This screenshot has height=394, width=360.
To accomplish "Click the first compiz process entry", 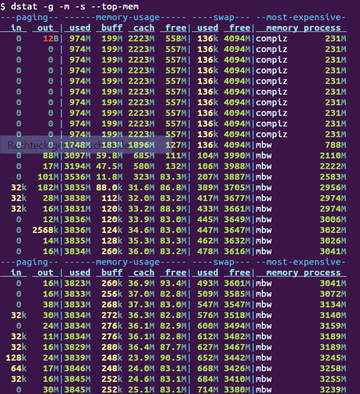I will click(272, 39).
